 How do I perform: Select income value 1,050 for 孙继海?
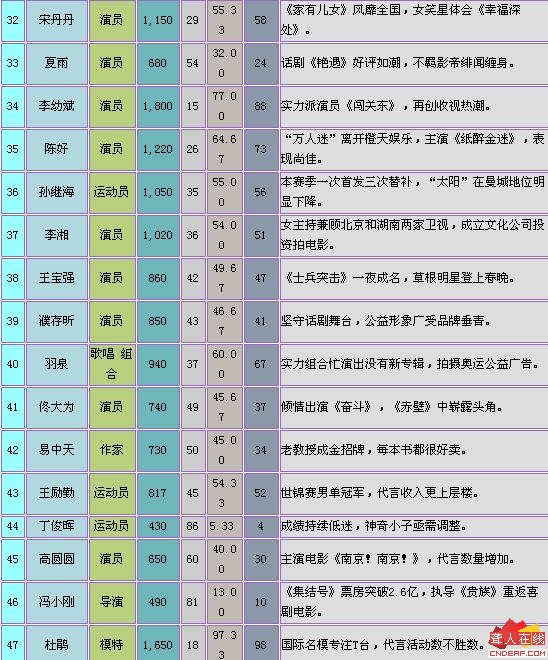(157, 192)
